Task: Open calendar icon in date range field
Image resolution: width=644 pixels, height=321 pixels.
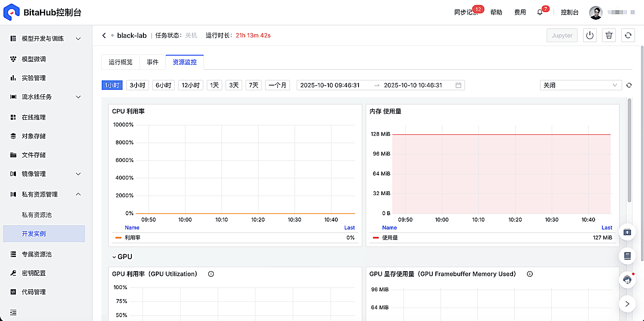Action: pos(458,85)
